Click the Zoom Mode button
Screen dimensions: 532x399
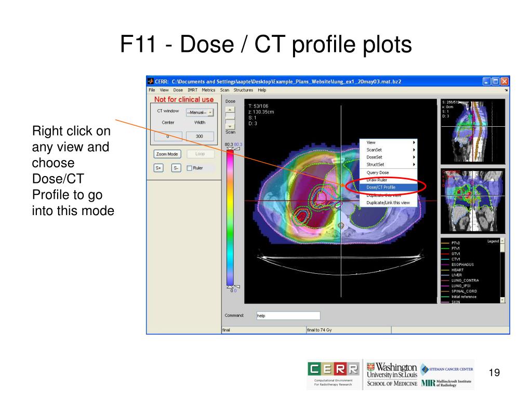(167, 154)
